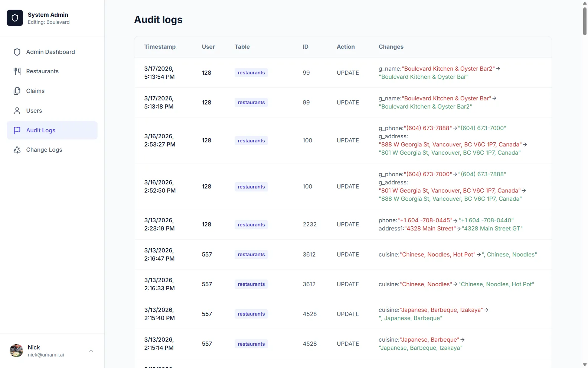
Task: Open the Claims section
Action: (52, 91)
